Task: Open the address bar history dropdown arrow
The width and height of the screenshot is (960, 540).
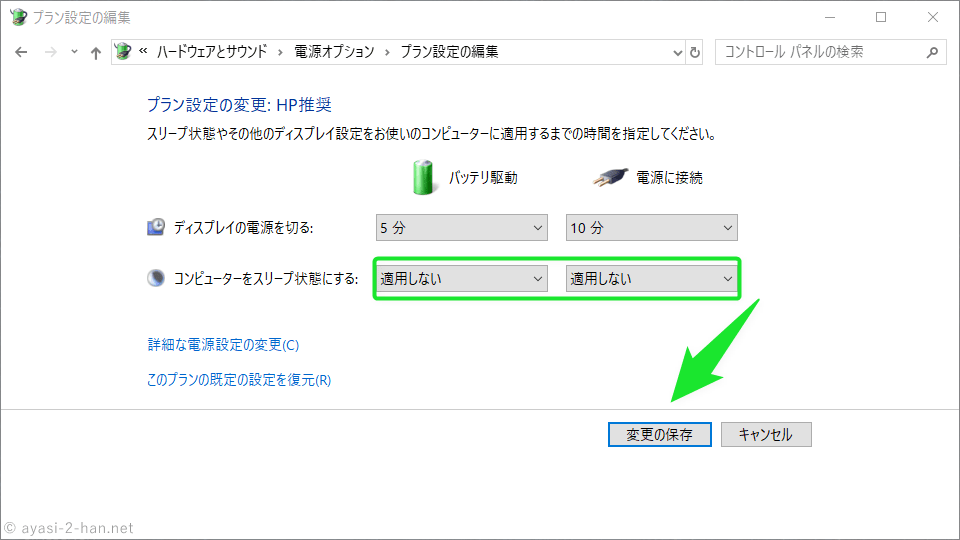Action: coord(675,52)
